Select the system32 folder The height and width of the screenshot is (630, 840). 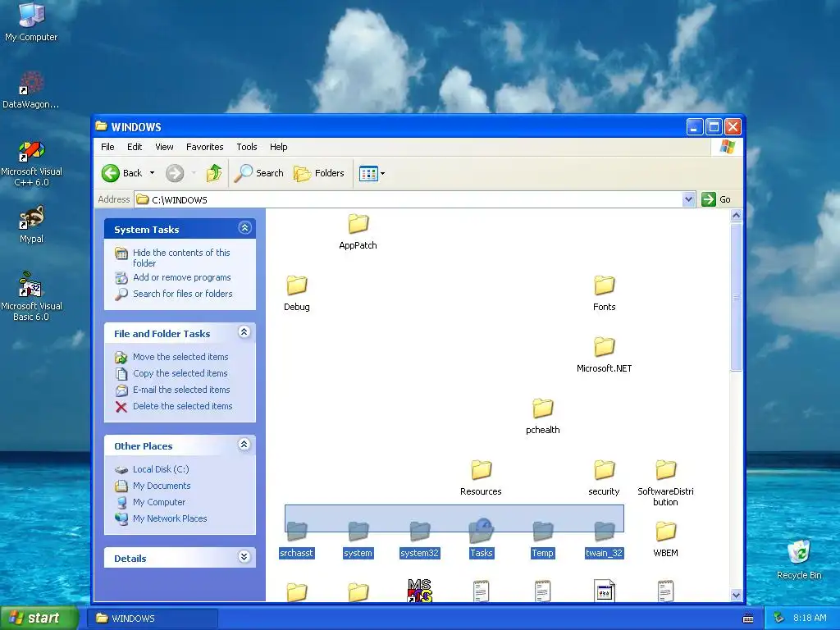[420, 540]
